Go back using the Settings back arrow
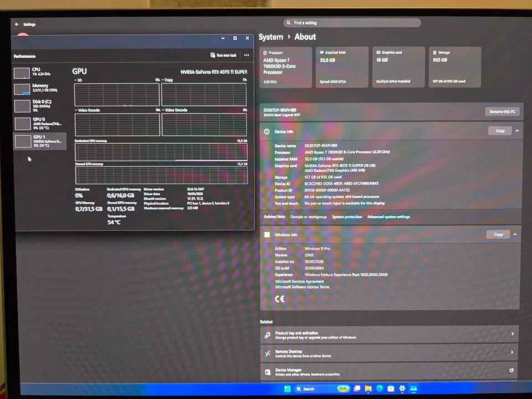Screen dimensions: 532x399 pyautogui.click(x=17, y=24)
